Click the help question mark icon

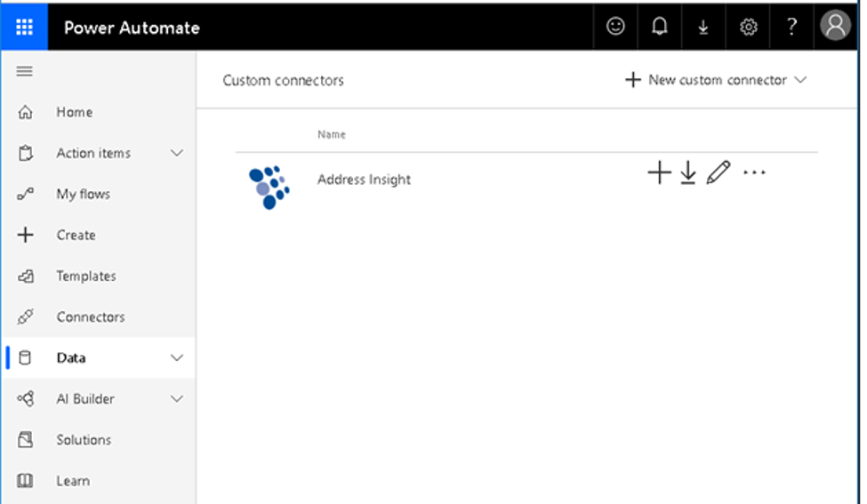pos(791,26)
